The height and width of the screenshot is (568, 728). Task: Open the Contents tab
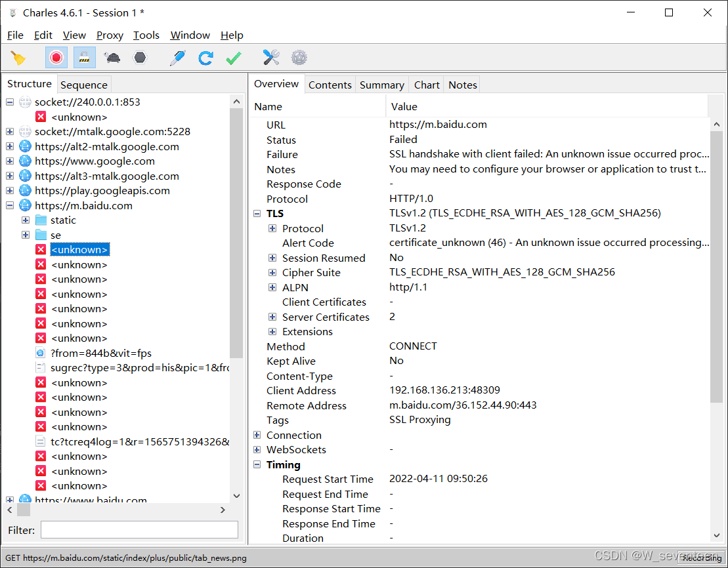click(x=330, y=85)
